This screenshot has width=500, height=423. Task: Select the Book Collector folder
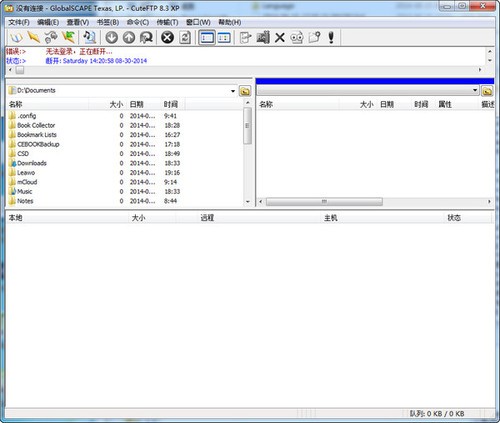(36, 125)
